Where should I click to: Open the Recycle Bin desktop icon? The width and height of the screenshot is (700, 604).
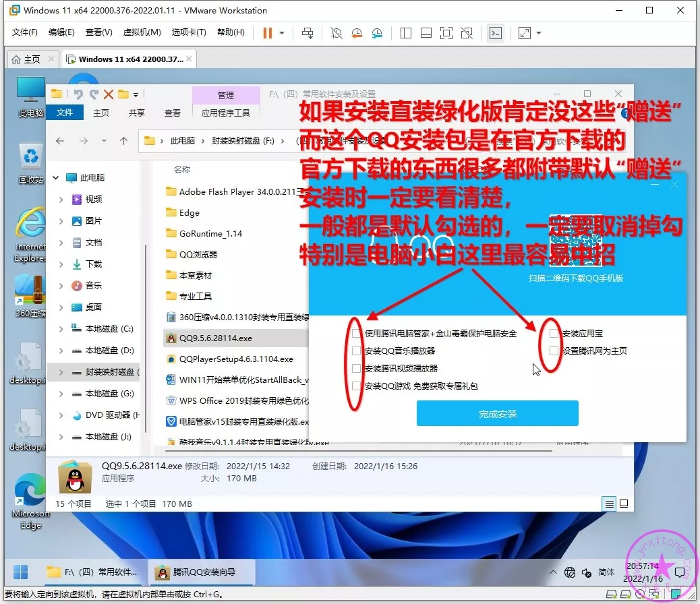click(30, 158)
